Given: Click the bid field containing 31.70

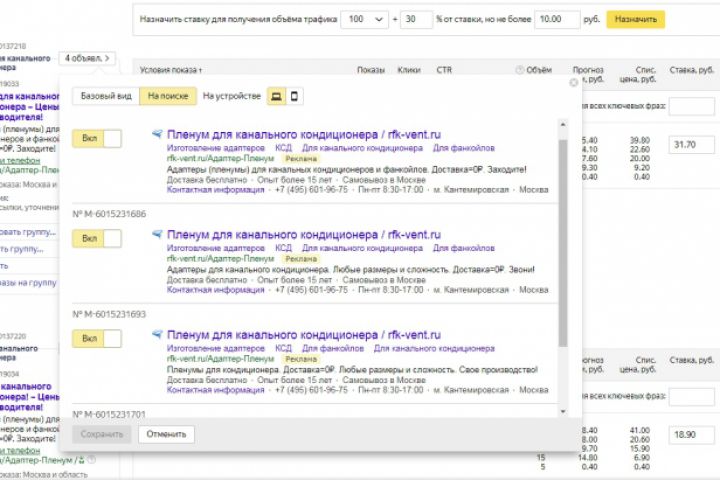Looking at the screenshot, I should 691,145.
